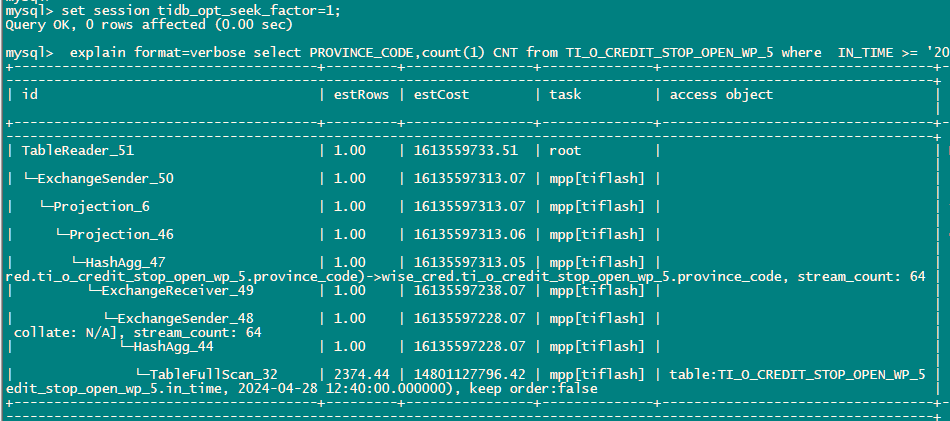Click the HashAgg_44 operator text
Viewport: 950px width, 421px height.
tap(173, 346)
